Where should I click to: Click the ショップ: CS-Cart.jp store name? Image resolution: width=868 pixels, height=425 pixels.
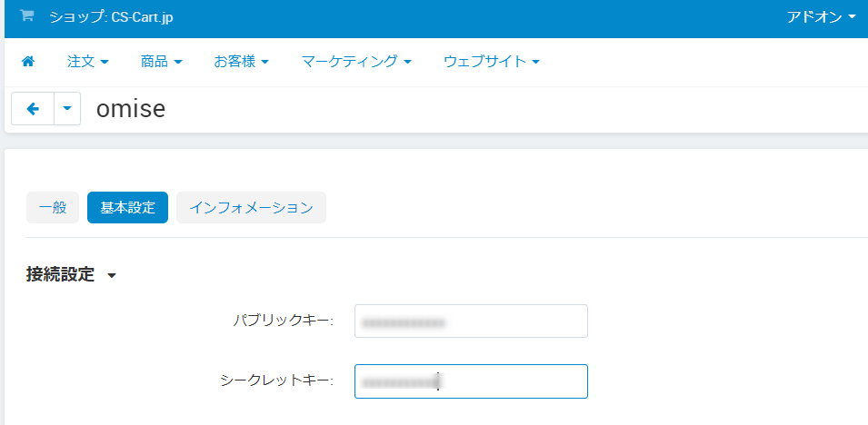(111, 16)
